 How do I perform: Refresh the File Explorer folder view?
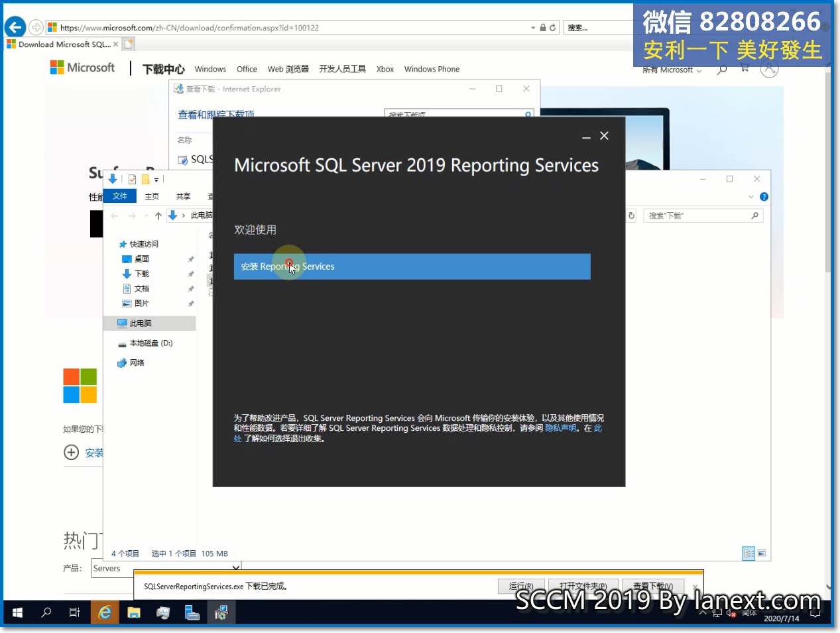631,215
